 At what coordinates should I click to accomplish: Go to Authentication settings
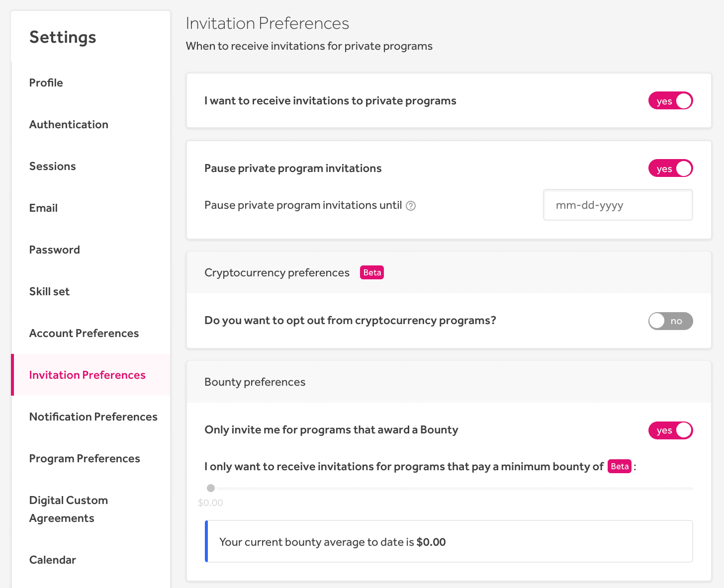click(69, 125)
